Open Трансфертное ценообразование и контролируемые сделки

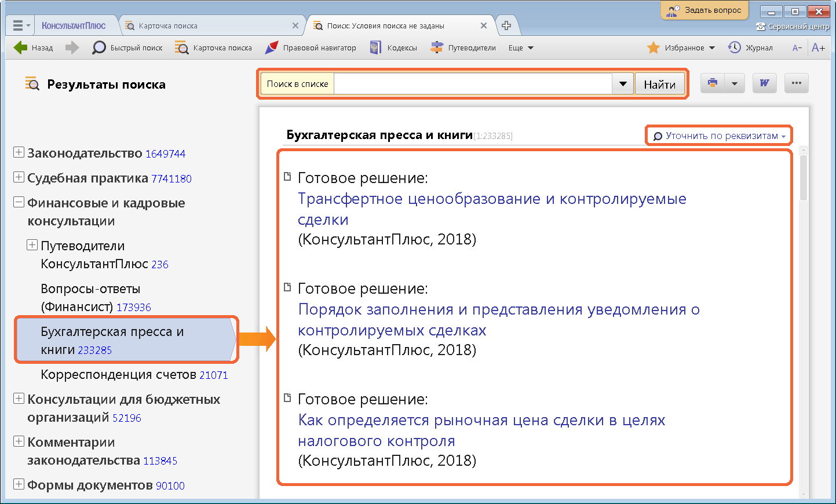tap(492, 209)
